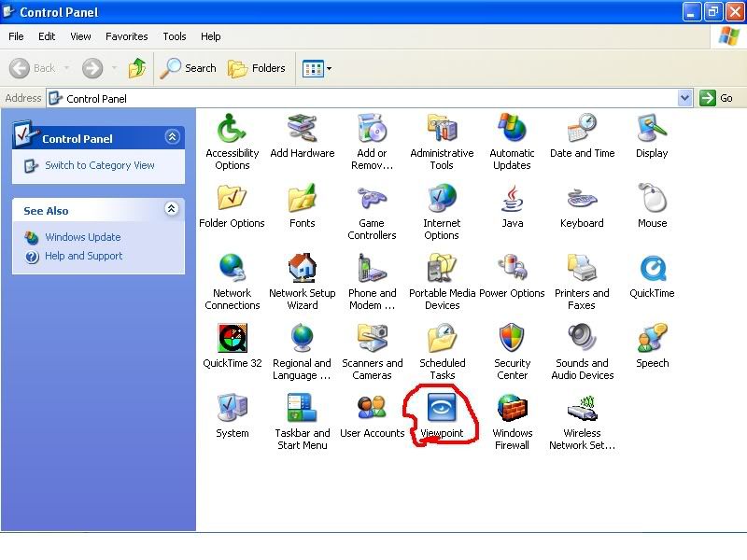The image size is (747, 560).
Task: Expand the Address bar dropdown
Action: pyautogui.click(x=685, y=99)
